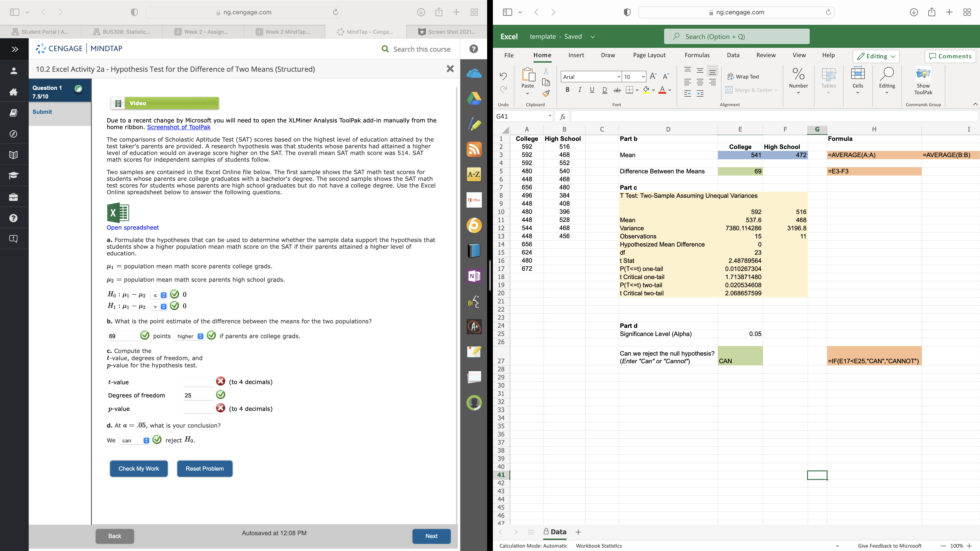Viewport: 980px width, 551px height.
Task: Switch to the Formulas ribbon tab
Action: coord(696,55)
